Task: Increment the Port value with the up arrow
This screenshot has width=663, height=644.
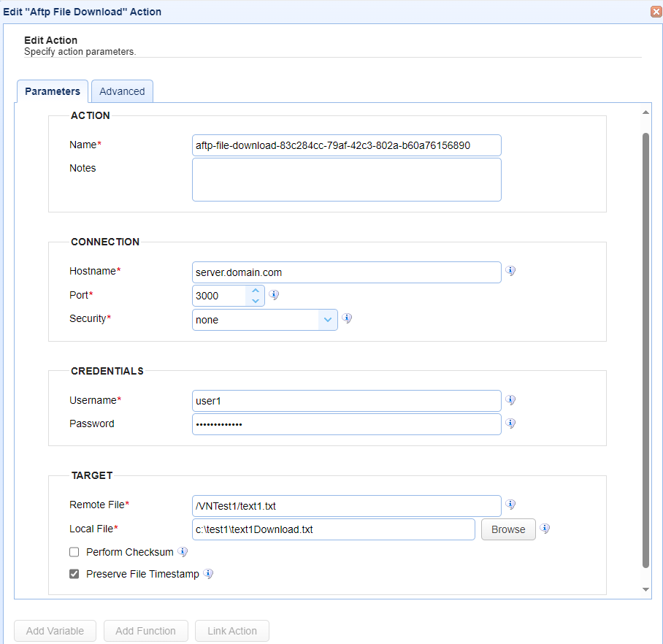Action: [x=256, y=291]
